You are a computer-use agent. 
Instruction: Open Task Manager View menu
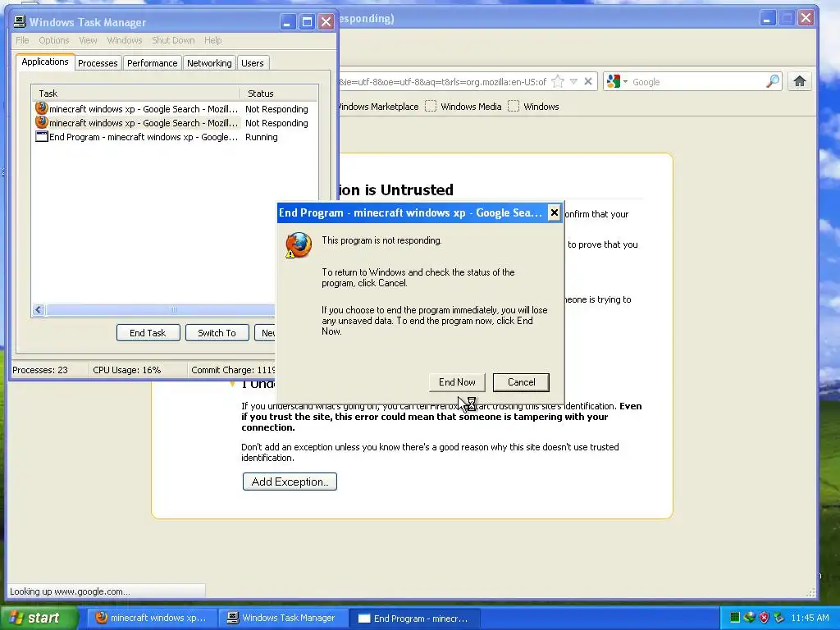(x=88, y=40)
